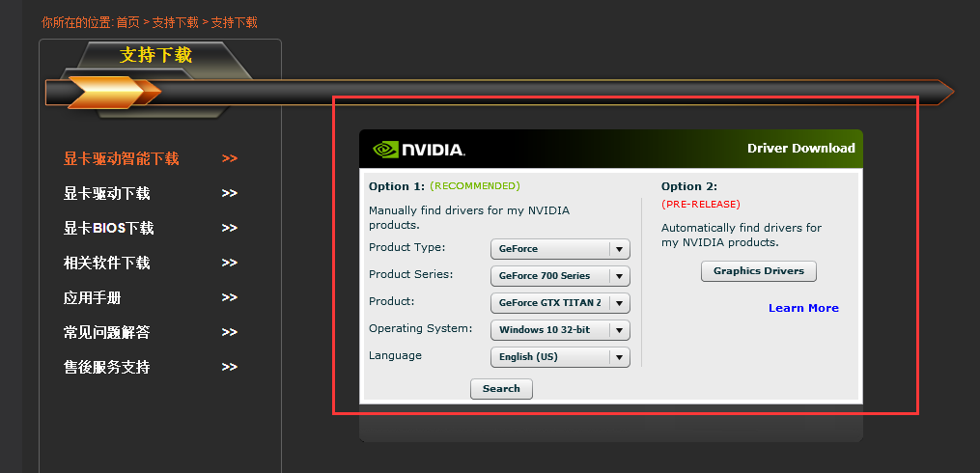Go to 首页 in the breadcrumb

[x=128, y=22]
